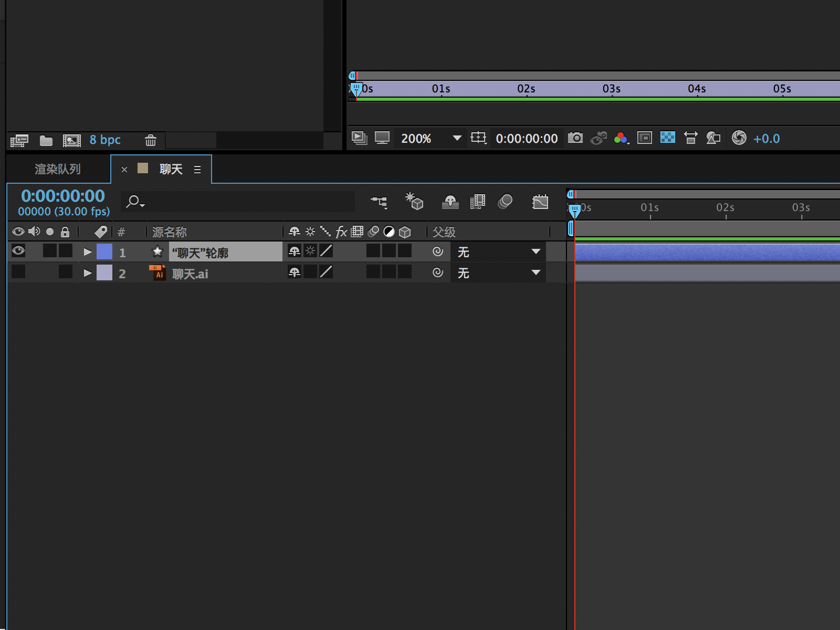Click parent pick whip of “聊天”轮廓 layer
Image resolution: width=840 pixels, height=630 pixels.
coord(438,251)
